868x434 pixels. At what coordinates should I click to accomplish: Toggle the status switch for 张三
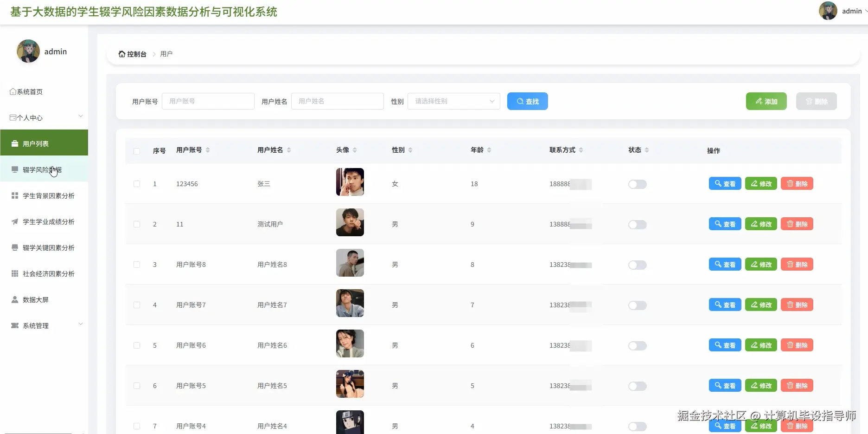[638, 184]
